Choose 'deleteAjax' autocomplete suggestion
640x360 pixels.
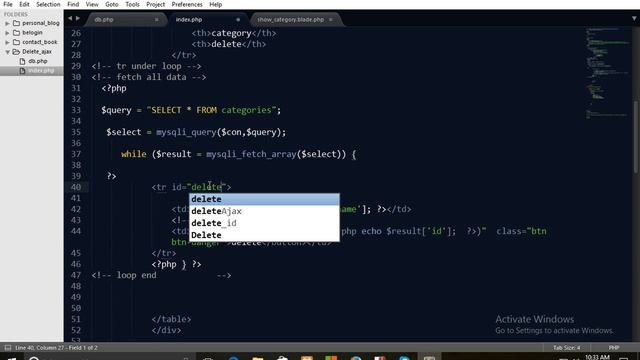click(264, 211)
